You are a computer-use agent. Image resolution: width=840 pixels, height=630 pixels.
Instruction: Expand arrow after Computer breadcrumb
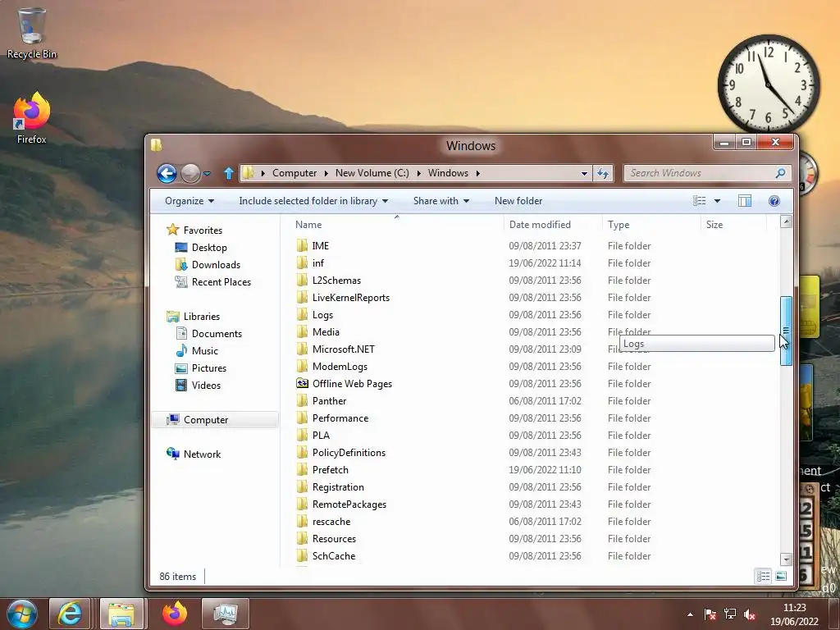pyautogui.click(x=326, y=173)
